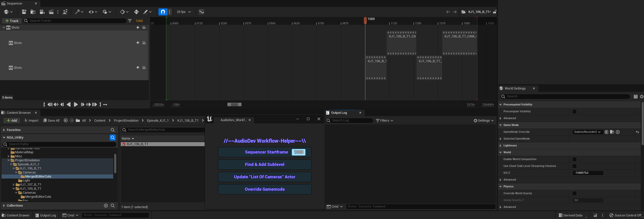Image resolution: width=644 pixels, height=219 pixels.
Task: Enable World Composition checkbox
Action: point(575,159)
